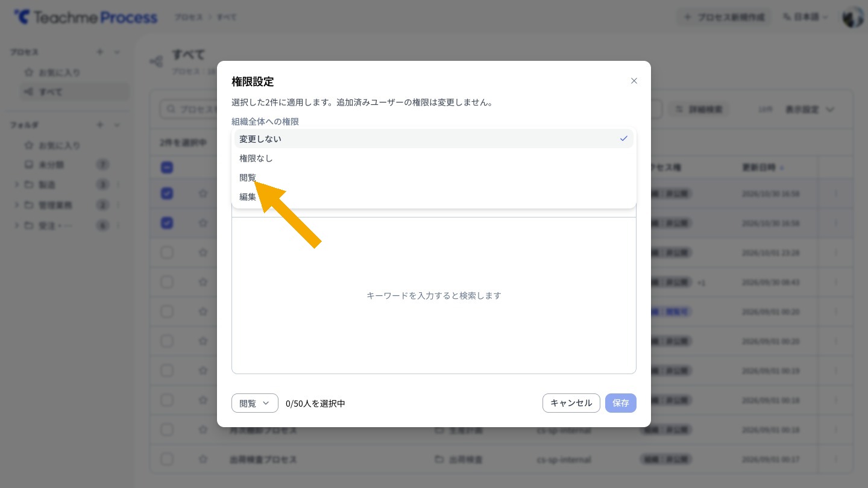
Task: Check the row dated 2026/09/01 00:19
Action: 167,371
